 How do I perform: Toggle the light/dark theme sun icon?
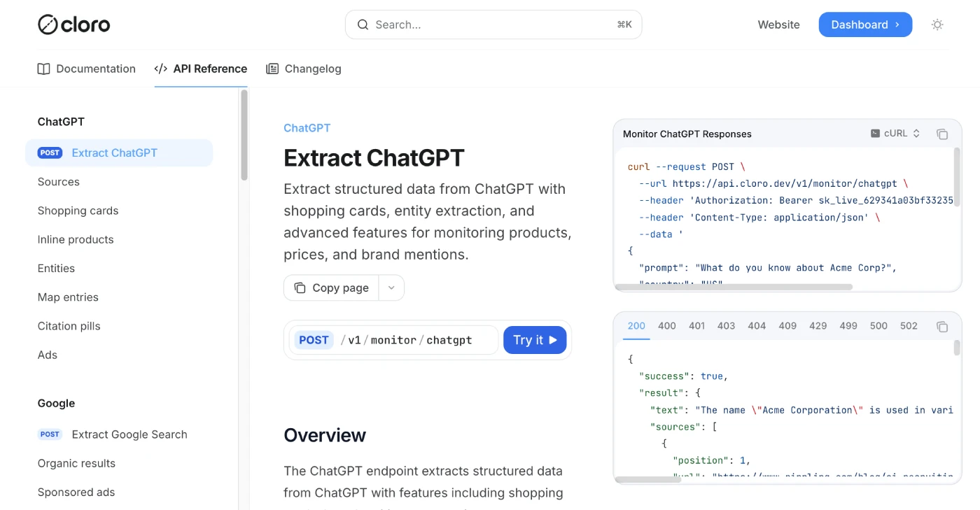pyautogui.click(x=937, y=24)
